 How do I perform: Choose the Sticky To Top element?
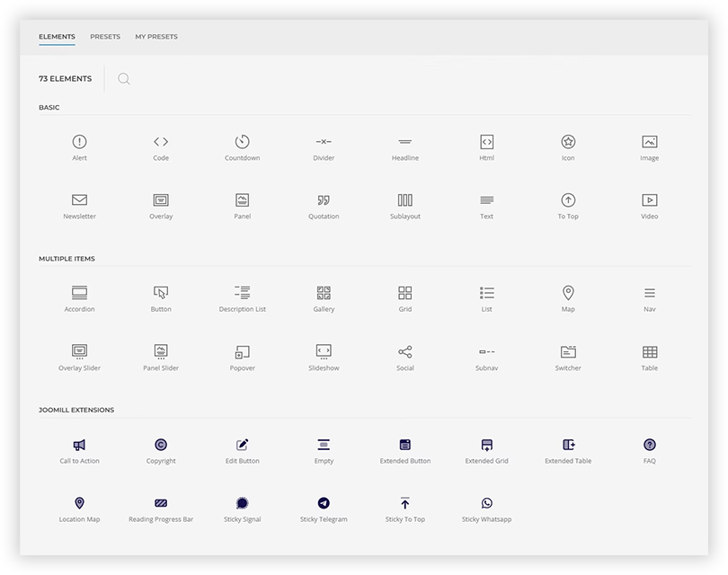tap(405, 509)
